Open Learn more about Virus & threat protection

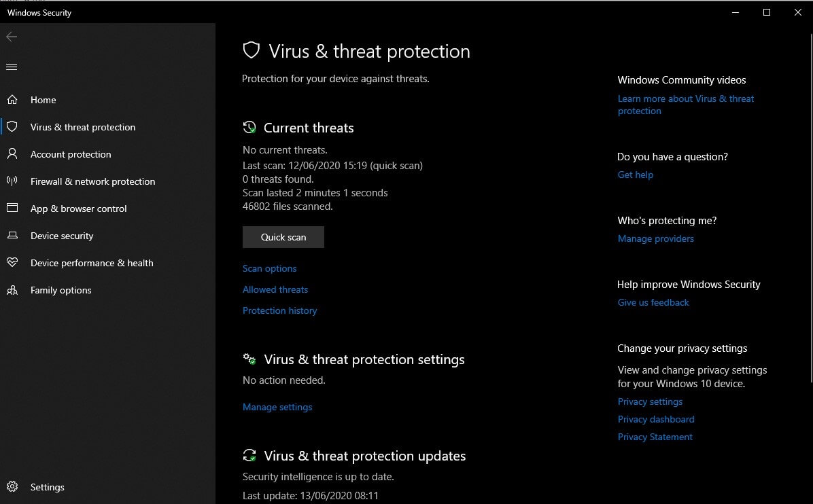(x=685, y=105)
